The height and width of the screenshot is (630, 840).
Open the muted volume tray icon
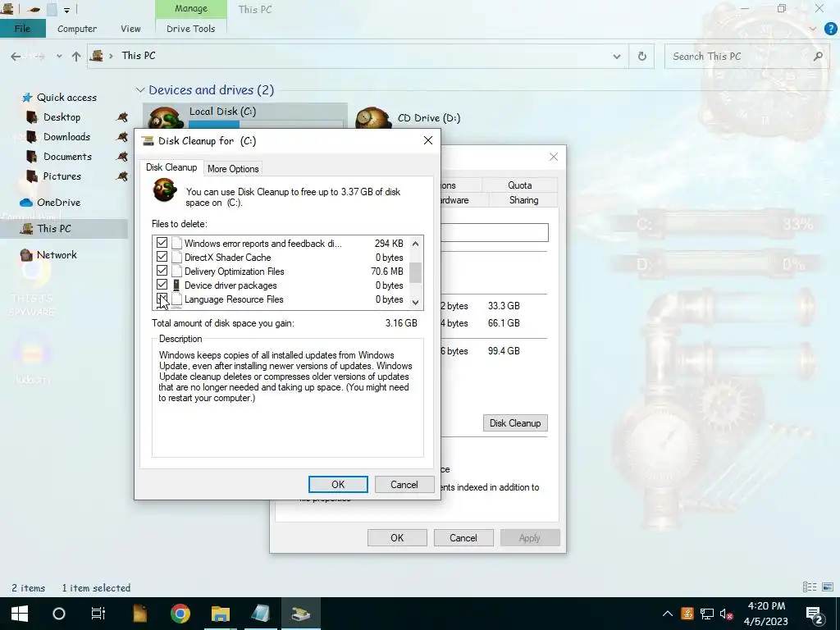(x=726, y=614)
